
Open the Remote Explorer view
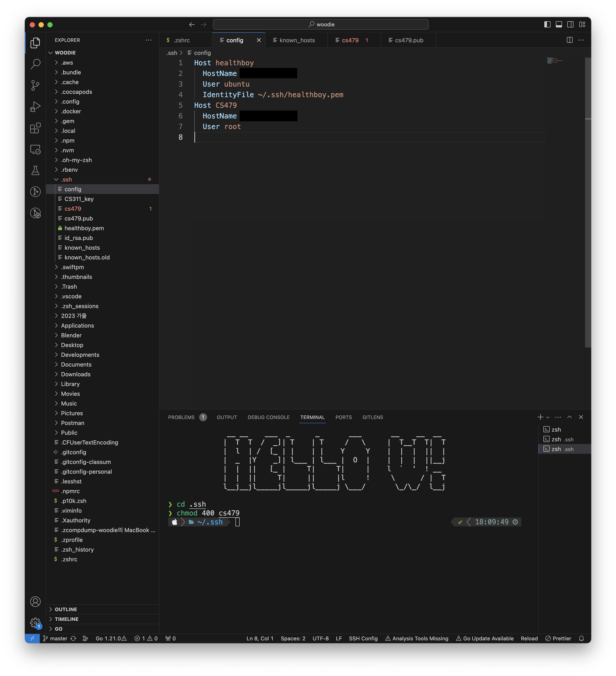point(35,149)
